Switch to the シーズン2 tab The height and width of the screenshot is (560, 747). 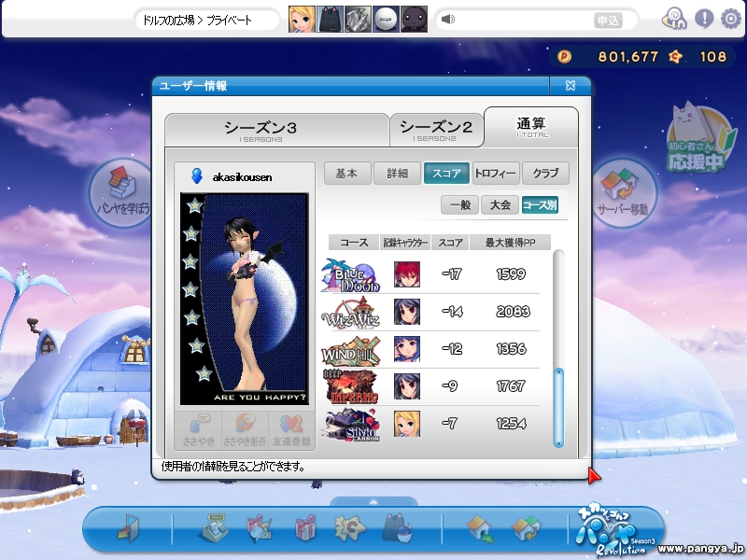(x=436, y=130)
